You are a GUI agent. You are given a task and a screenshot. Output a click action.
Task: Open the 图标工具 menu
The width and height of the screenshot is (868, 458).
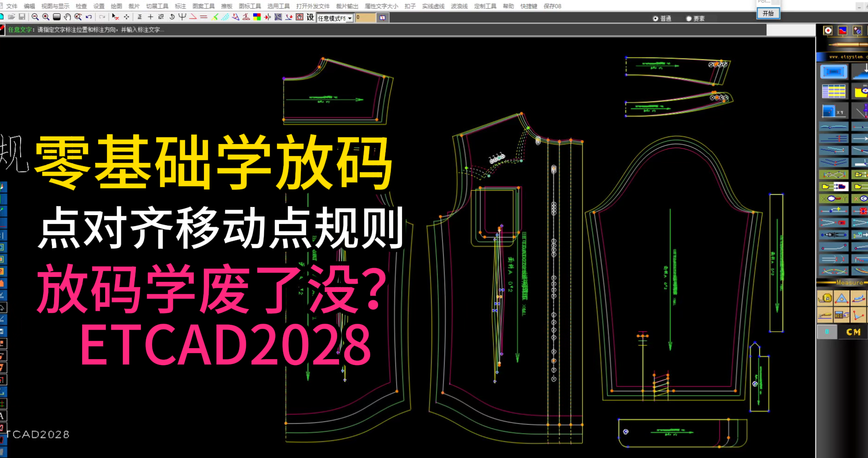pos(250,6)
